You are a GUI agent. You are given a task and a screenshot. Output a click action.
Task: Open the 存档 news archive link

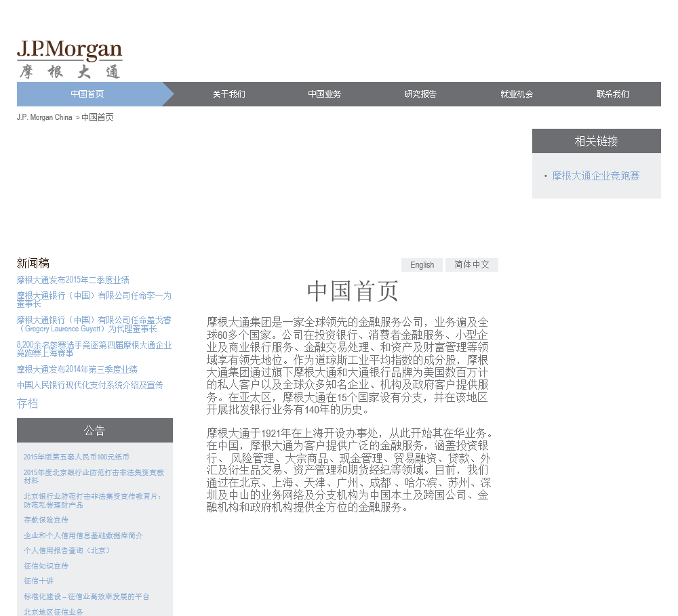pos(27,404)
